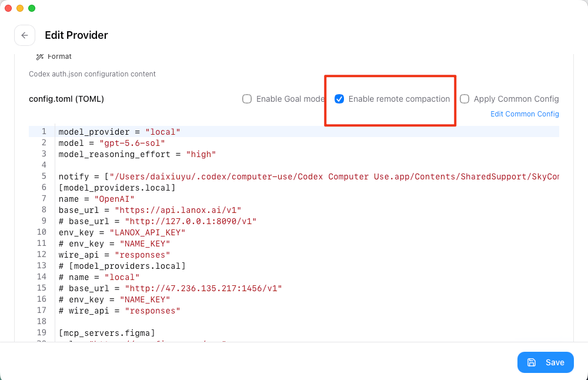Click the floppy disk icon on Save
Image resolution: width=588 pixels, height=380 pixels.
pyautogui.click(x=532, y=362)
